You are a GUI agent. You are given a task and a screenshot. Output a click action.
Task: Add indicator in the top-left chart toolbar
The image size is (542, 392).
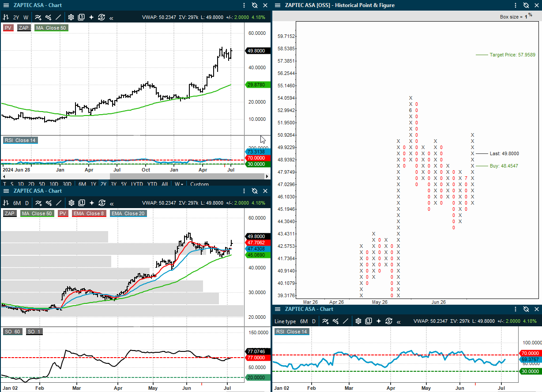(38, 18)
